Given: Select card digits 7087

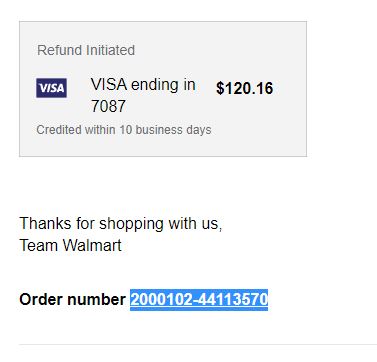Looking at the screenshot, I should pos(108,106).
